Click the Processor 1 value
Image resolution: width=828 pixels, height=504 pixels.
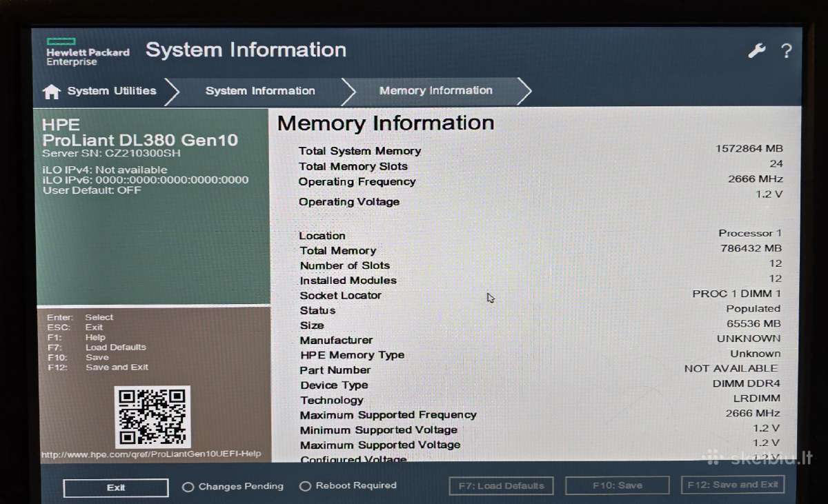pos(750,233)
